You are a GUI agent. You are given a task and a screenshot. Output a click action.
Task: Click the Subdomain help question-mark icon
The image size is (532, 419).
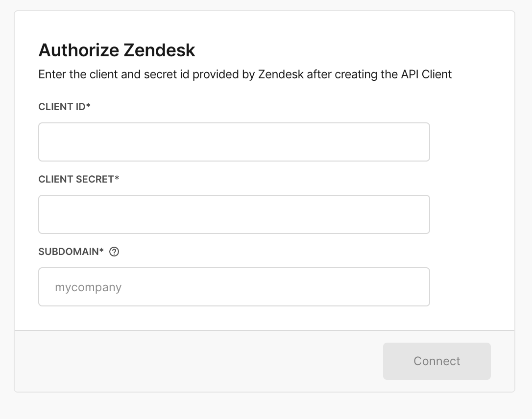click(x=114, y=252)
